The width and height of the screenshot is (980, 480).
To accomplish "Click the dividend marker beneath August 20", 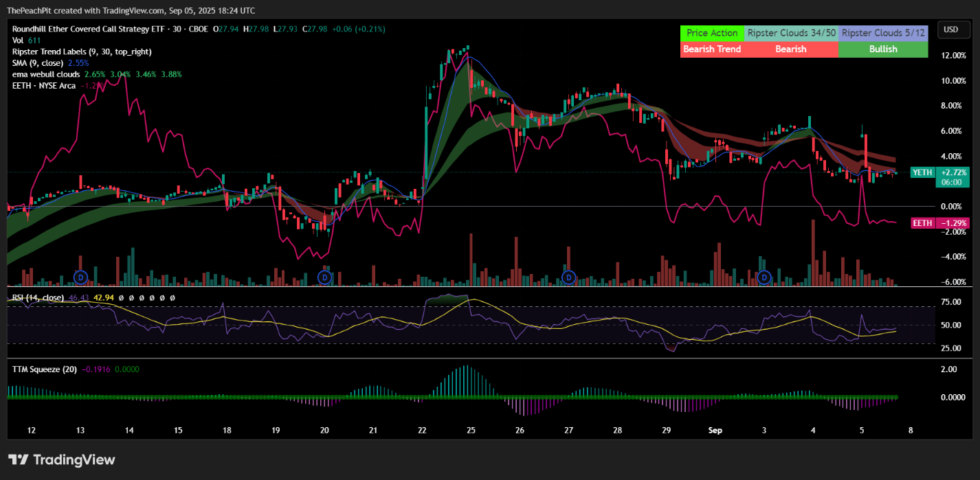I will tap(324, 277).
